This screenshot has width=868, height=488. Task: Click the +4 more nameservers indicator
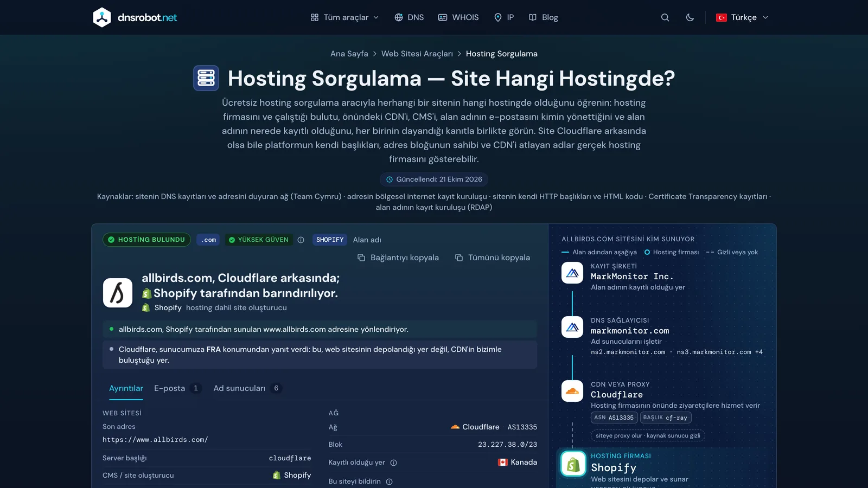click(759, 352)
